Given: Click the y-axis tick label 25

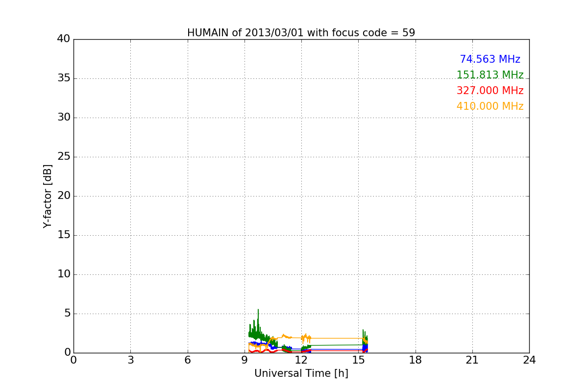Looking at the screenshot, I should click(x=64, y=157).
